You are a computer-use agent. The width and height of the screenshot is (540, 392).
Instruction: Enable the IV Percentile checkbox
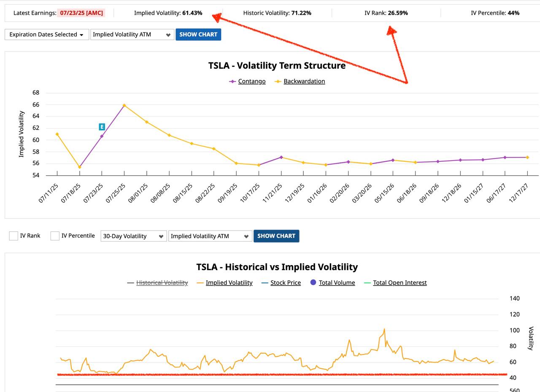click(x=55, y=236)
